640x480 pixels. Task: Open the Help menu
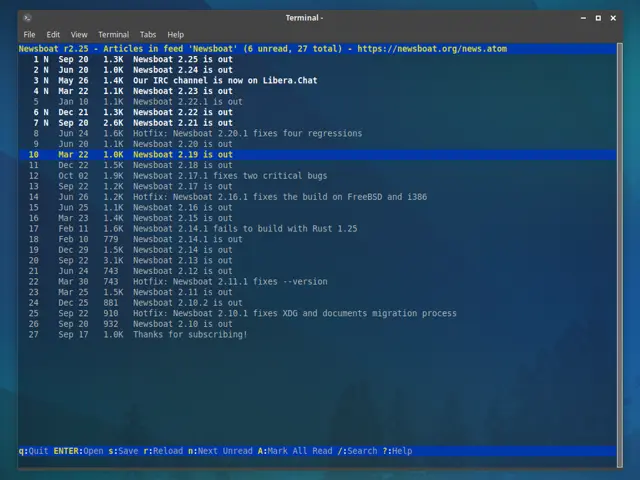point(176,35)
